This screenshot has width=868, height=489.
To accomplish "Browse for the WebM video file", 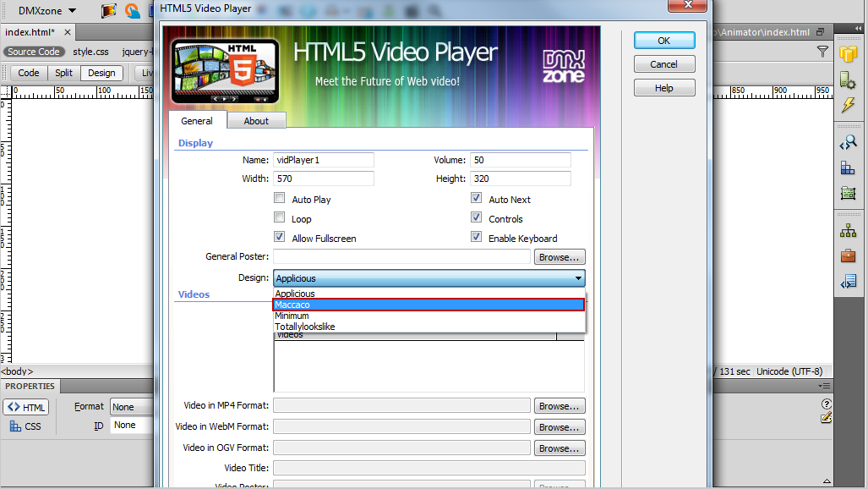I will coord(560,427).
